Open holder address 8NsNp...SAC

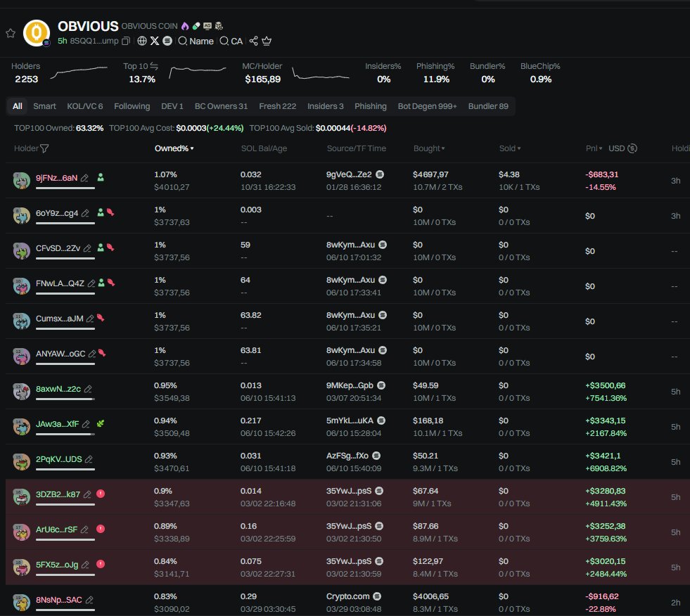click(x=58, y=600)
